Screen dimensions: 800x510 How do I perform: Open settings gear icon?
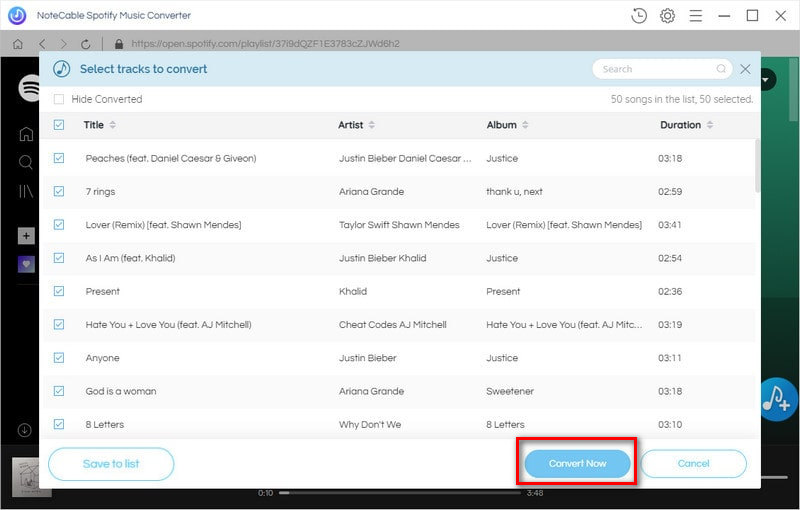tap(667, 16)
